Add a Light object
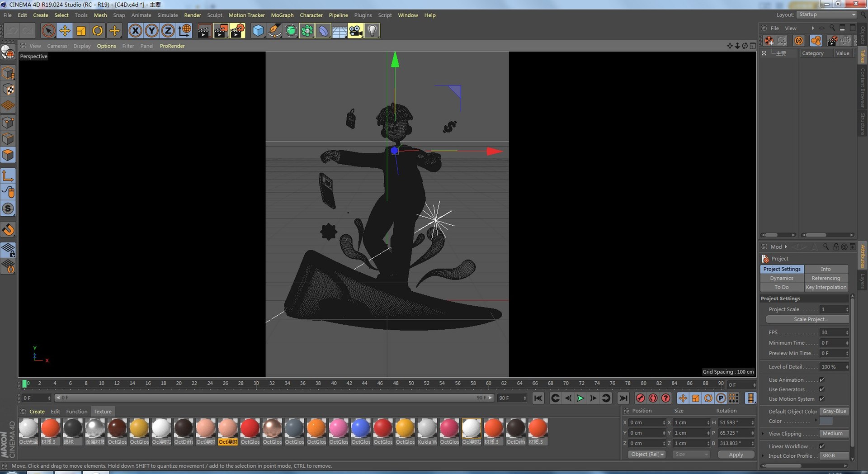The width and height of the screenshot is (868, 474). tap(372, 31)
